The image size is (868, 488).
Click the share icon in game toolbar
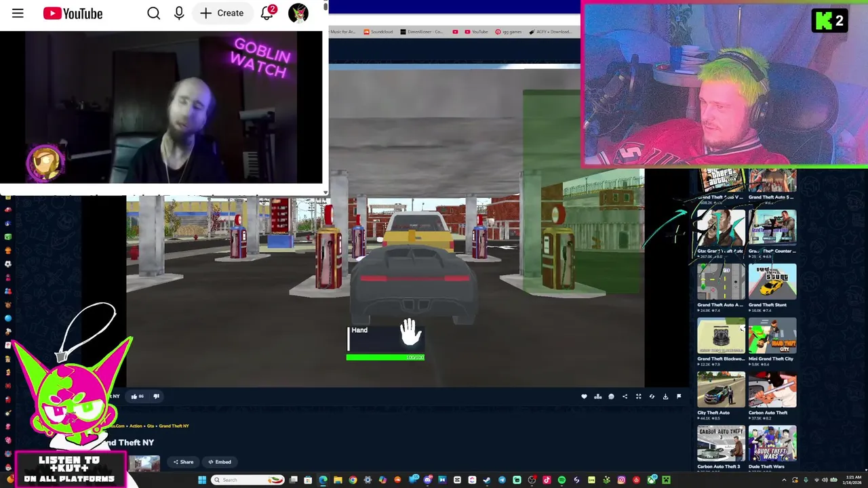tap(625, 396)
